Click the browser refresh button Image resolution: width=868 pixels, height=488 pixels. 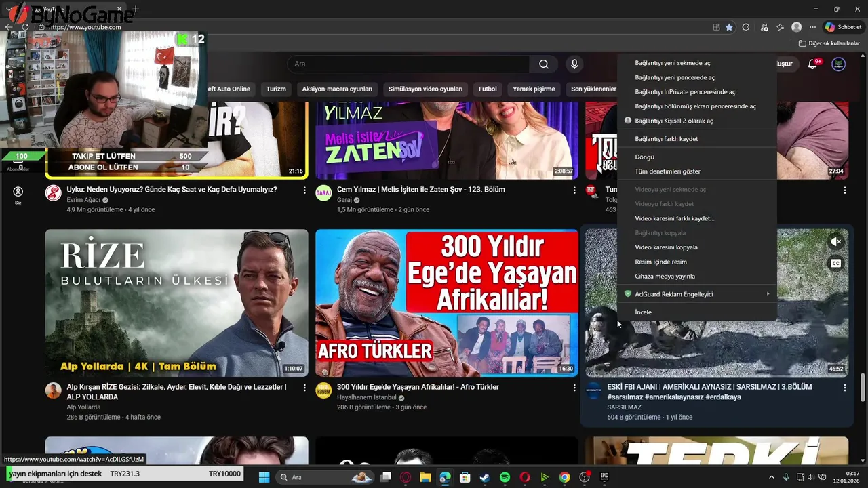pyautogui.click(x=25, y=27)
